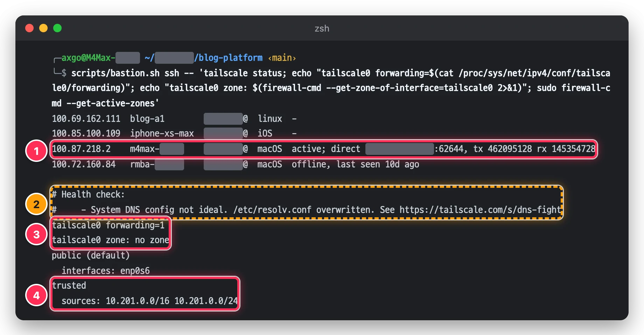Click the 'active; direct' status text
Viewport: 644px width, 335px height.
point(326,149)
